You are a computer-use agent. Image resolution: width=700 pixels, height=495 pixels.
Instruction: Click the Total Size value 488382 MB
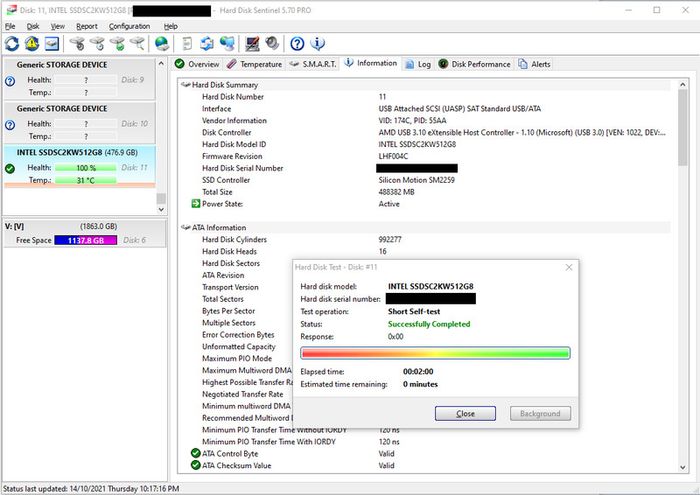(396, 192)
